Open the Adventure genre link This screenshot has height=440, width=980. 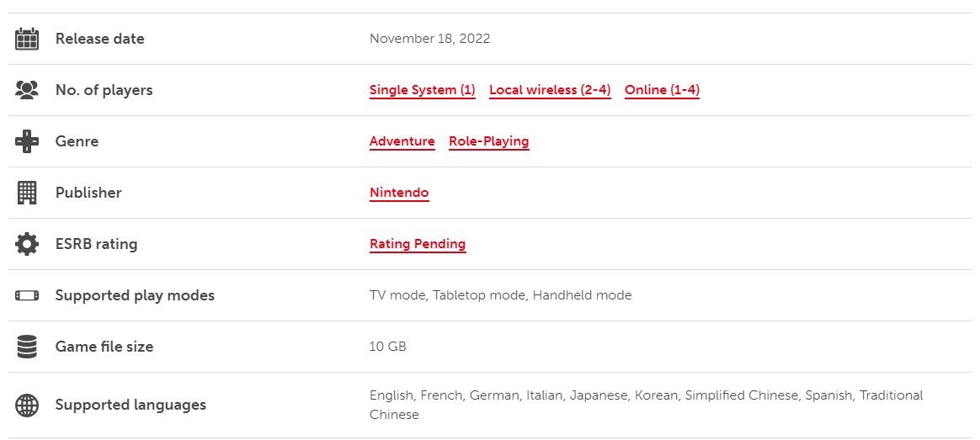point(402,141)
